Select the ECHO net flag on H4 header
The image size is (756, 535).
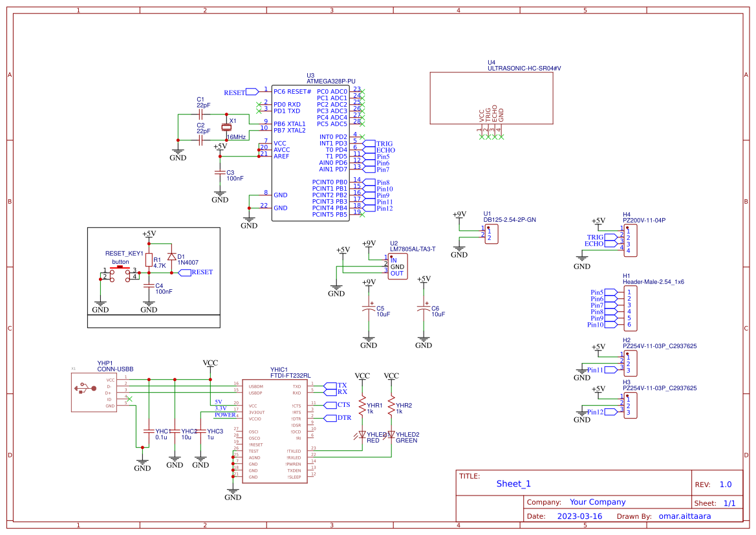point(611,244)
